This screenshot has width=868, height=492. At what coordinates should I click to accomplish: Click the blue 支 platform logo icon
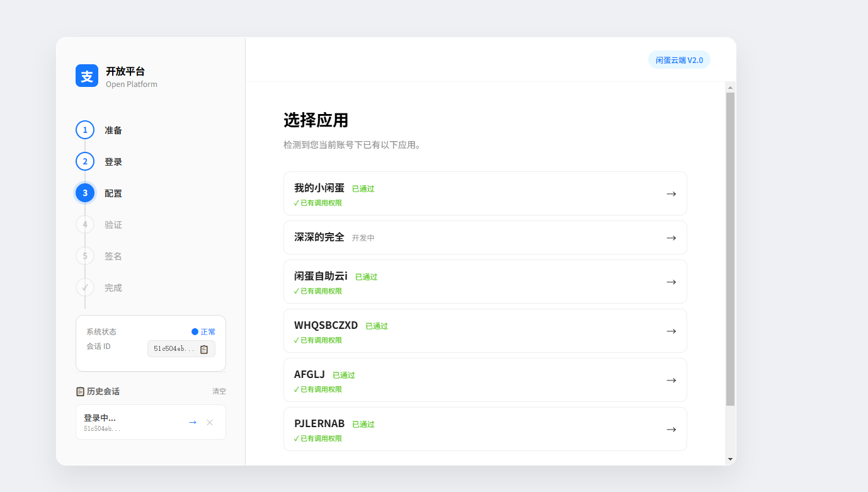point(87,76)
